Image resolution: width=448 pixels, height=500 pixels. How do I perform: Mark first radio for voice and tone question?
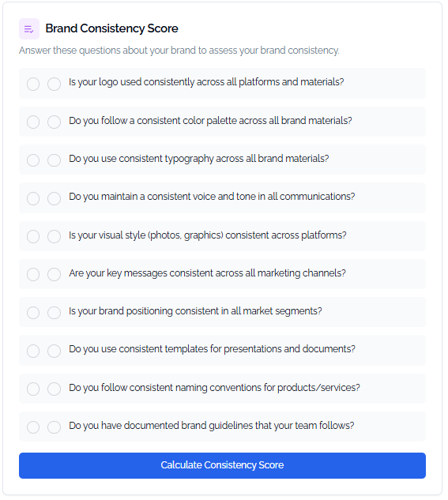[x=33, y=198]
